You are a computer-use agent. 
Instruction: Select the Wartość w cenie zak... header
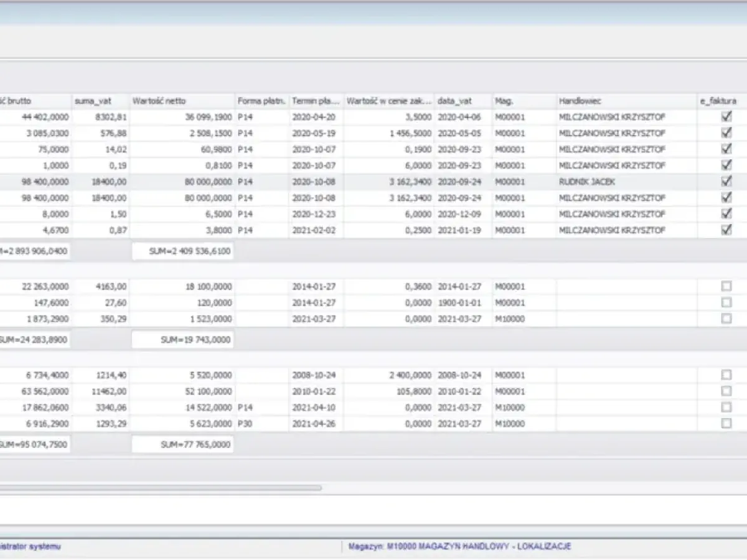[x=390, y=101]
